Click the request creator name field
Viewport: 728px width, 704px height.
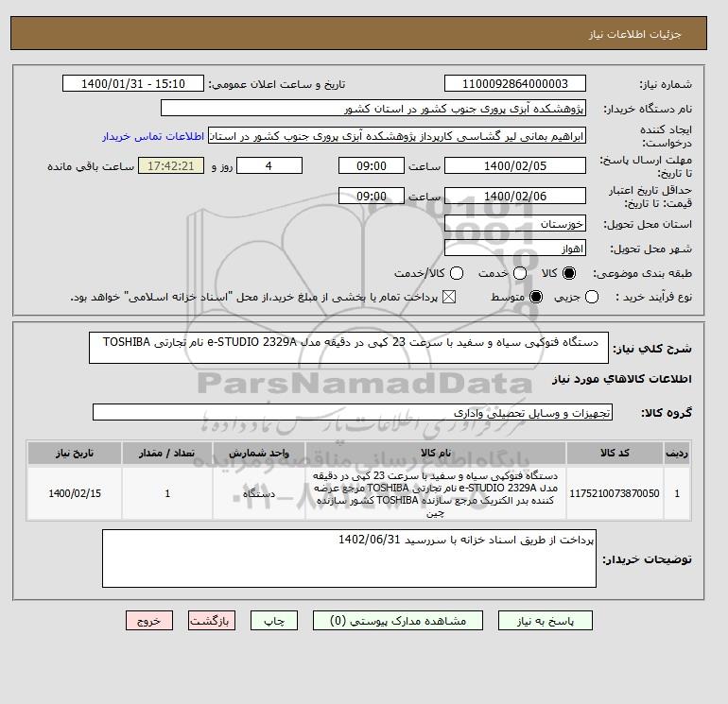(x=397, y=136)
